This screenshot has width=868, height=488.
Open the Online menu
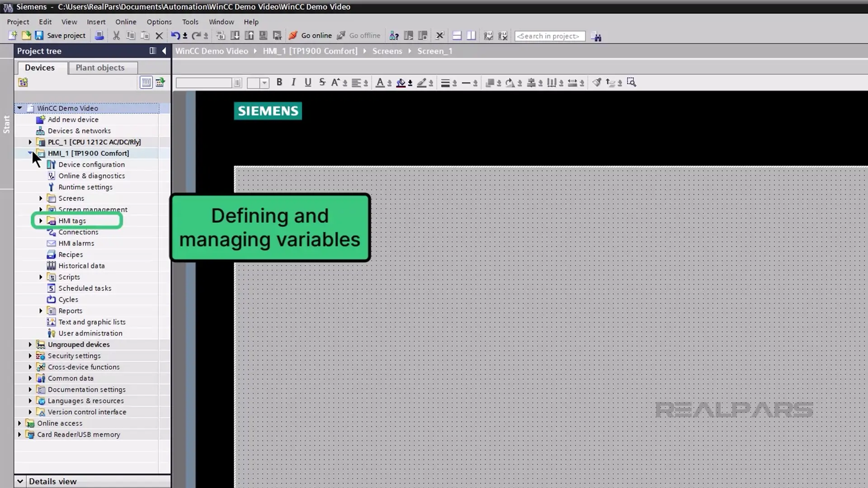click(x=126, y=22)
